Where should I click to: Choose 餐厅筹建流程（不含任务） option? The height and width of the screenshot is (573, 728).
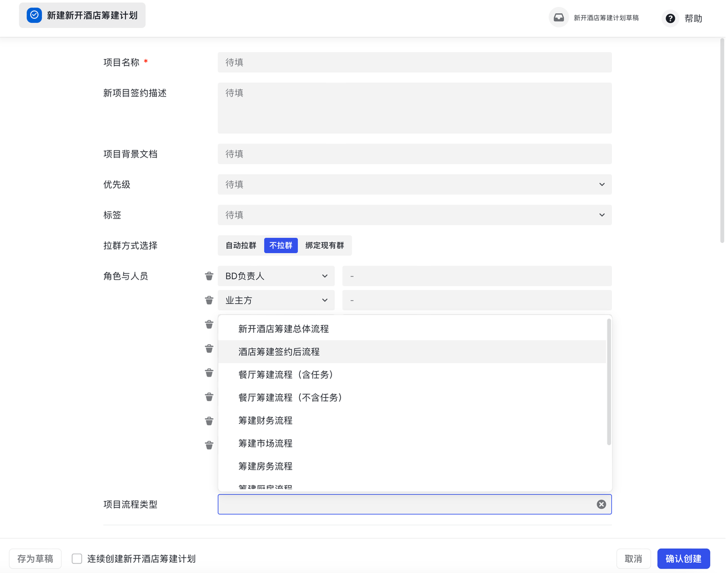tap(412, 397)
